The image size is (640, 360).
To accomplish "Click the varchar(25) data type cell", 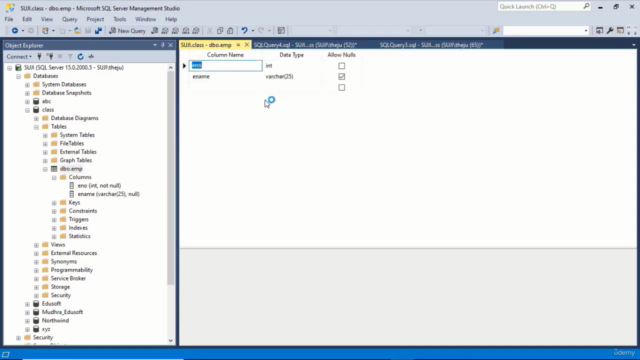I will click(292, 76).
